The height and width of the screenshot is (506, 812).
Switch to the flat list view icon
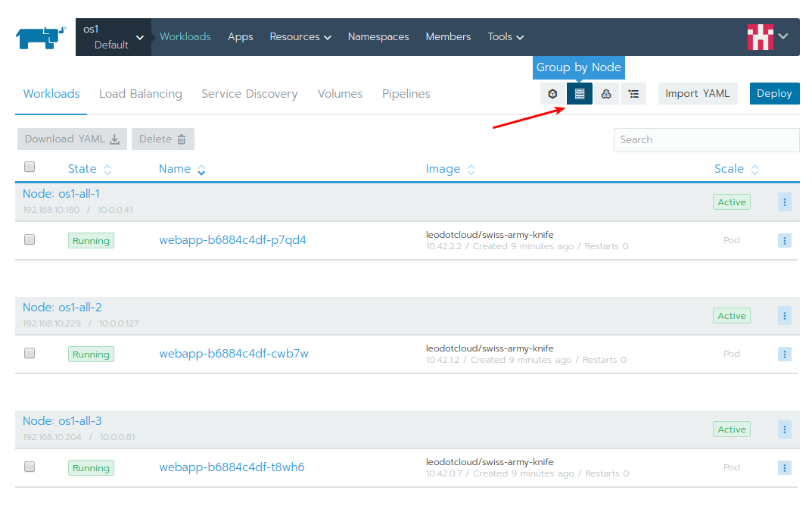coord(633,93)
